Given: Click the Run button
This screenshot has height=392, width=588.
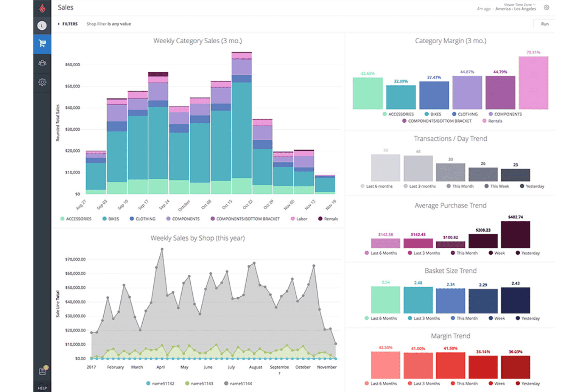Looking at the screenshot, I should (544, 24).
